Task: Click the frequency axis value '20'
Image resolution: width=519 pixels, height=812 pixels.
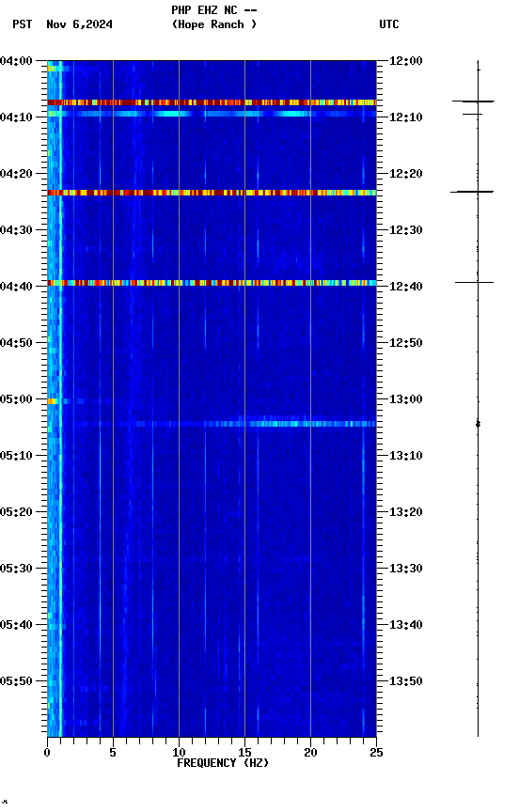Action: (x=310, y=753)
